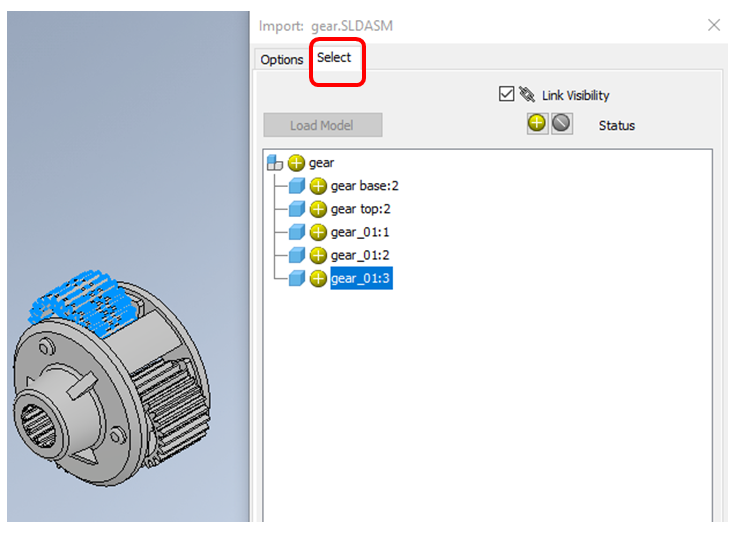This screenshot has width=729, height=537.
Task: Select the gear_01:1 tree item
Action: [x=360, y=232]
